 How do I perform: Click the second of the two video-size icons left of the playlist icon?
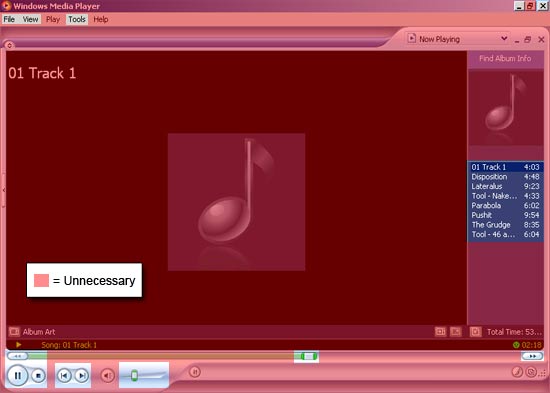coord(456,332)
